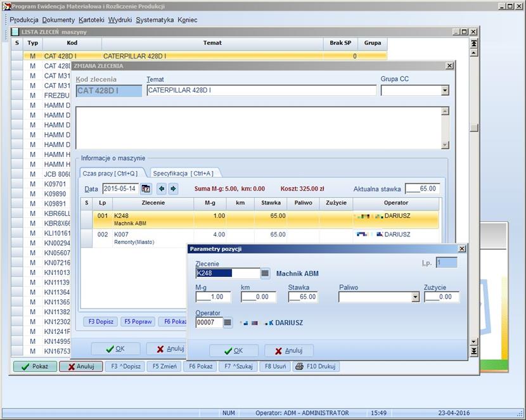Click the F8 Usuń button
The height and width of the screenshot is (420, 526).
pyautogui.click(x=274, y=366)
